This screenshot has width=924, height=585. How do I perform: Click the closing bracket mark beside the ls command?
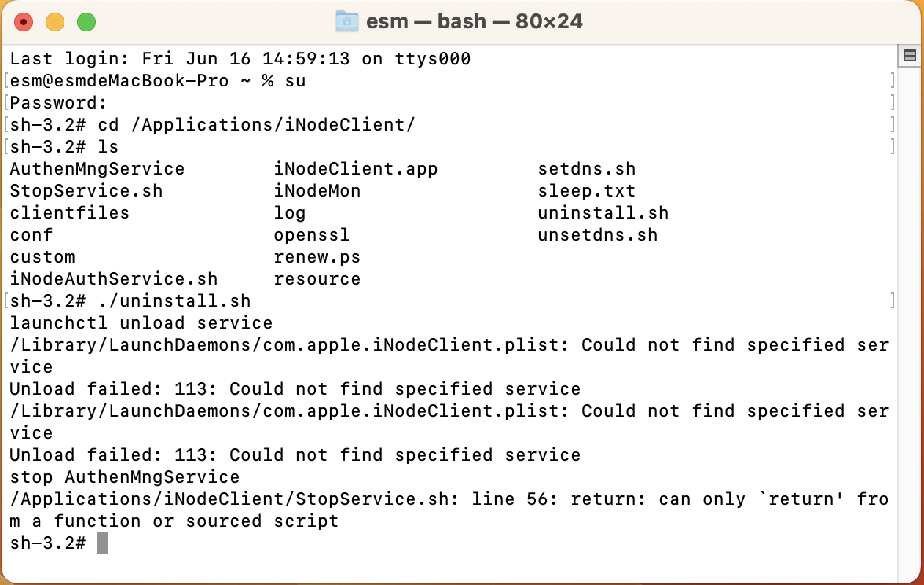tap(893, 146)
